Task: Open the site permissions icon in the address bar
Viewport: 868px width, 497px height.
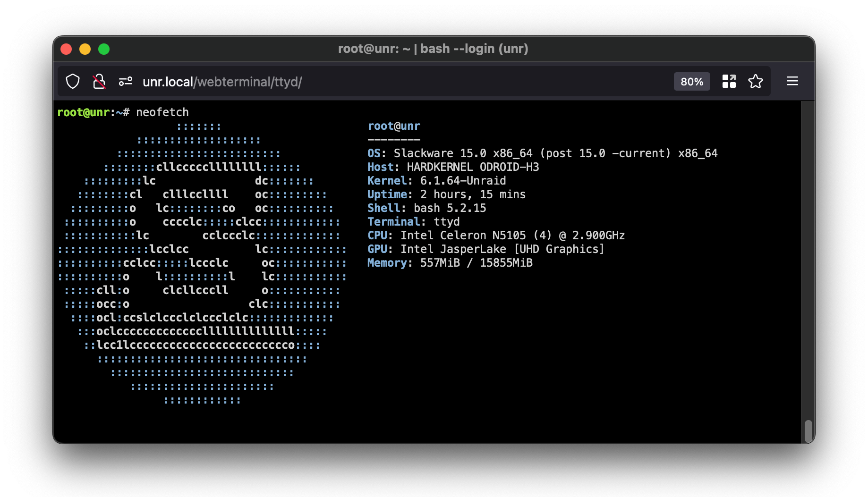Action: pos(125,81)
